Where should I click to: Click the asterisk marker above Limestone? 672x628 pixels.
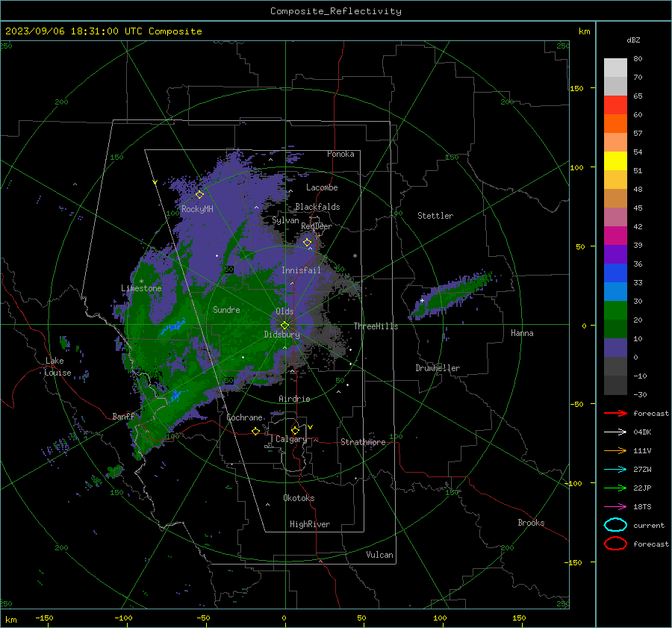(141, 282)
